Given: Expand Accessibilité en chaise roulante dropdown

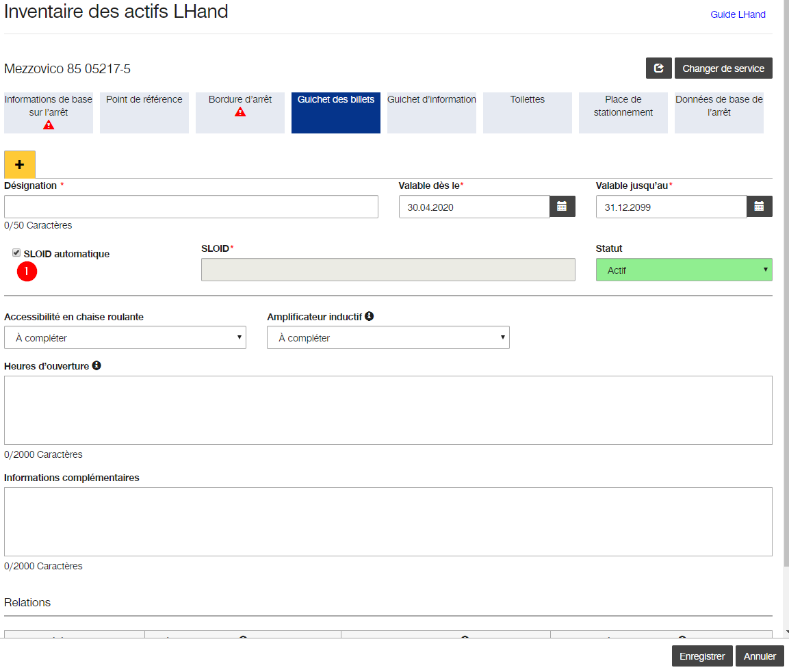Looking at the screenshot, I should (x=125, y=338).
